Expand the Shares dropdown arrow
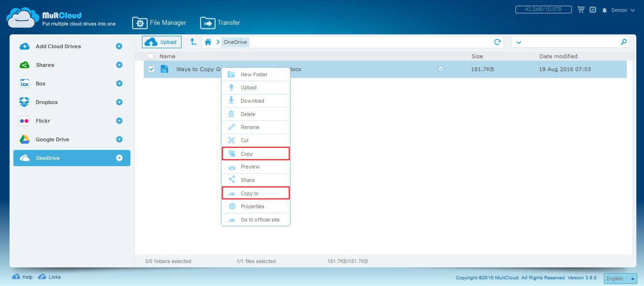This screenshot has width=644, height=286. click(x=119, y=65)
